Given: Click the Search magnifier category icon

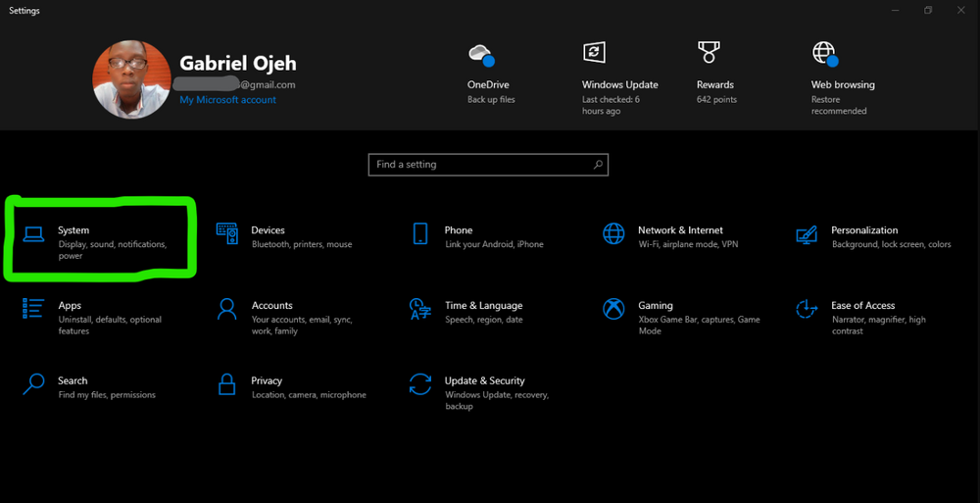Looking at the screenshot, I should pos(33,383).
